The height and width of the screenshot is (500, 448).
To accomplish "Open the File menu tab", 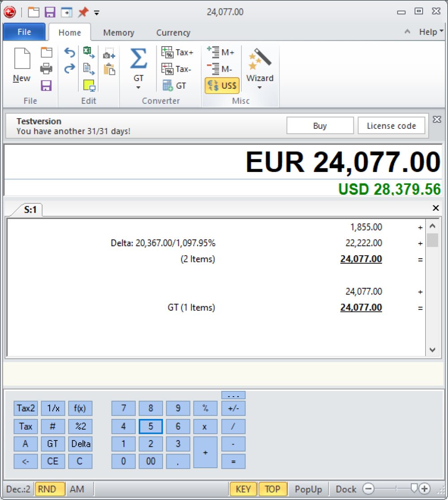I will pos(24,32).
